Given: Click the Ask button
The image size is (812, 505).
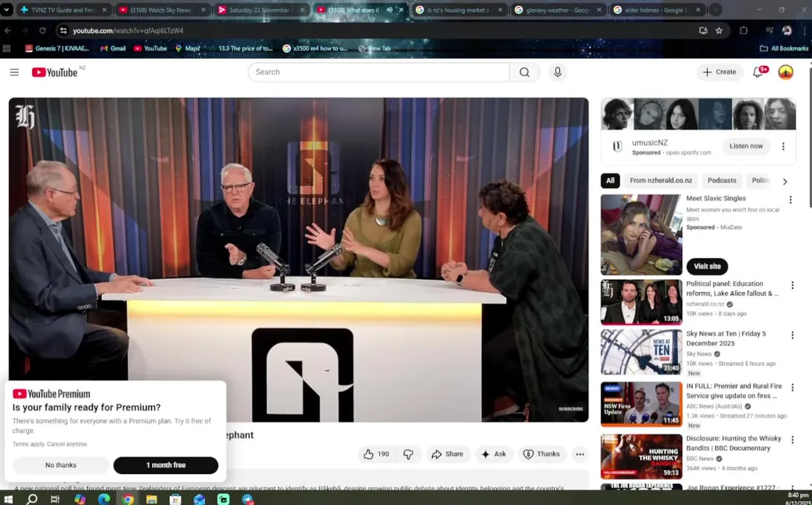Looking at the screenshot, I should coord(493,454).
